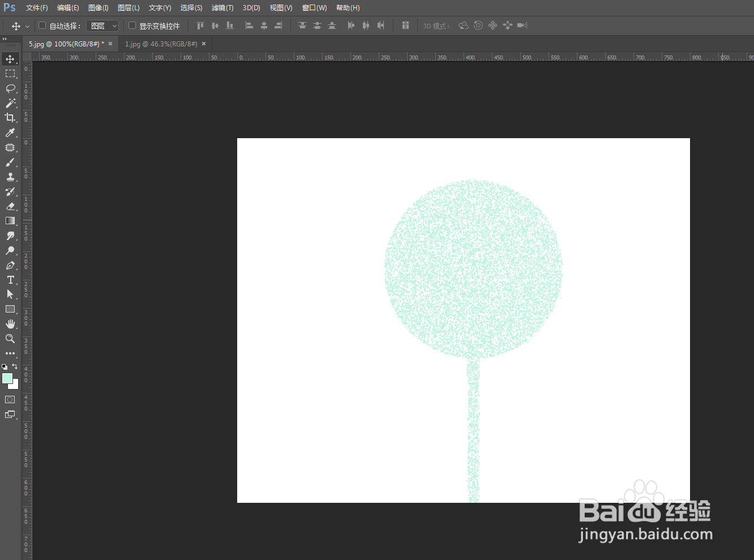Select the Lasso tool
The height and width of the screenshot is (560, 754).
click(x=10, y=88)
